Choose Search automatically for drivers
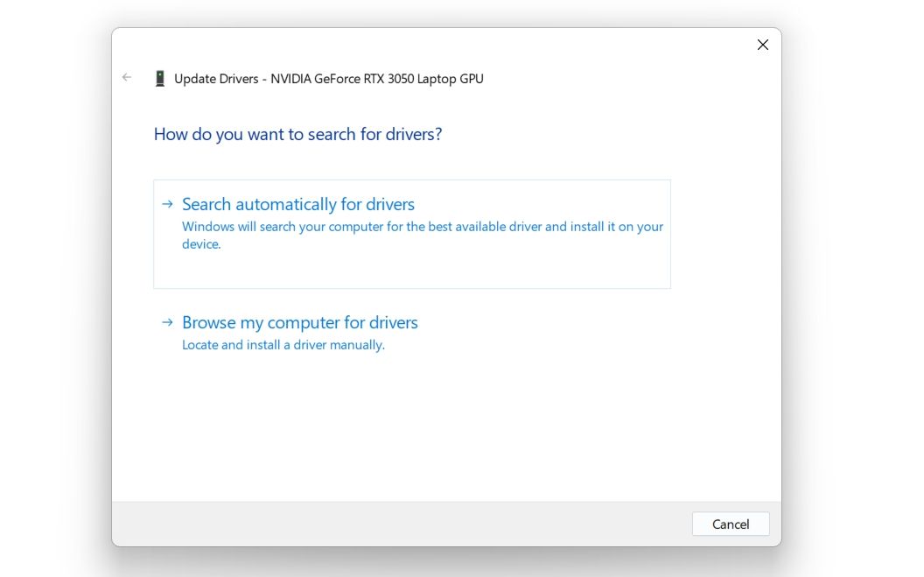This screenshot has height=577, width=924. click(412, 234)
